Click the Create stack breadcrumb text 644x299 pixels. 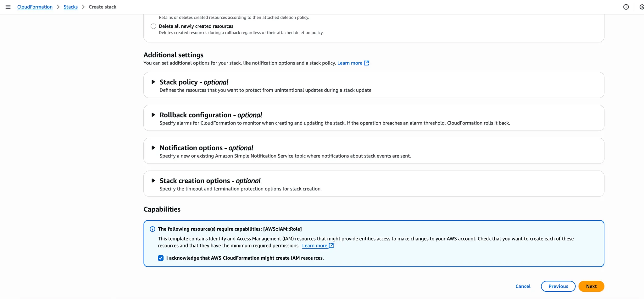(103, 7)
